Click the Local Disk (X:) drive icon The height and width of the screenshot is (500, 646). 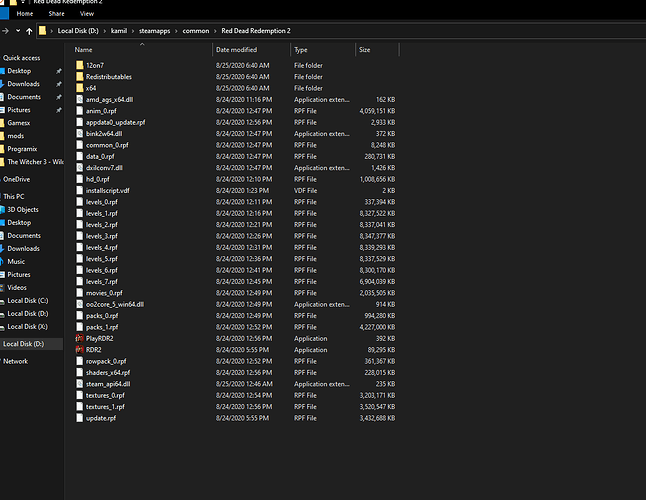tap(2, 327)
